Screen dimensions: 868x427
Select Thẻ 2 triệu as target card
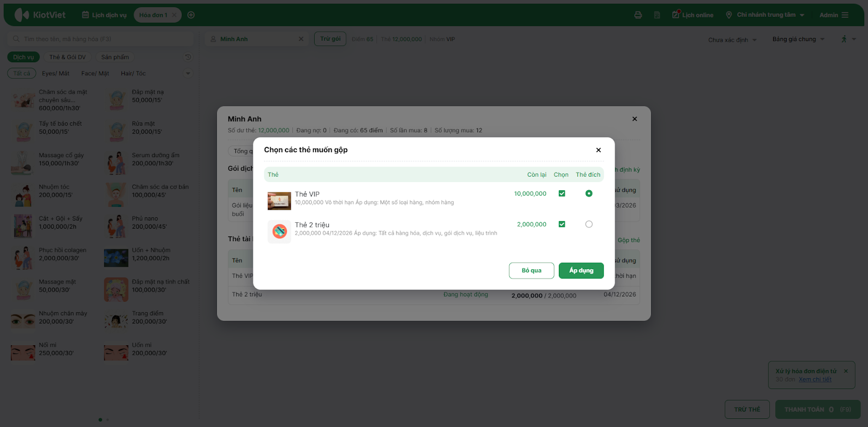589,224
